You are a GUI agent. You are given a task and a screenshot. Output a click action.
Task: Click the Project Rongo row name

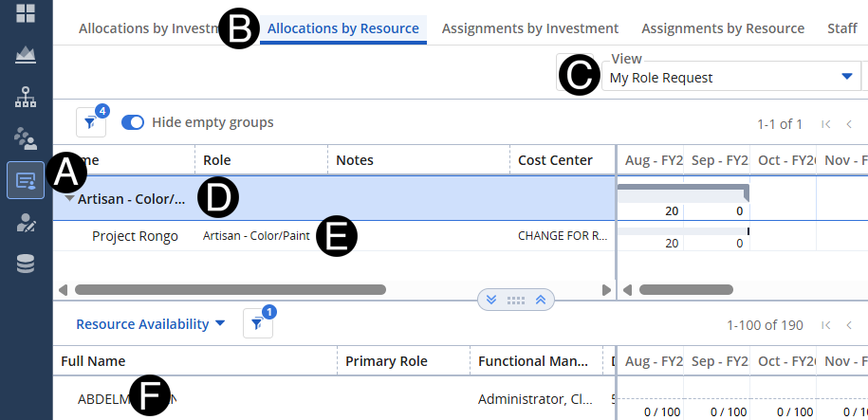pos(135,236)
